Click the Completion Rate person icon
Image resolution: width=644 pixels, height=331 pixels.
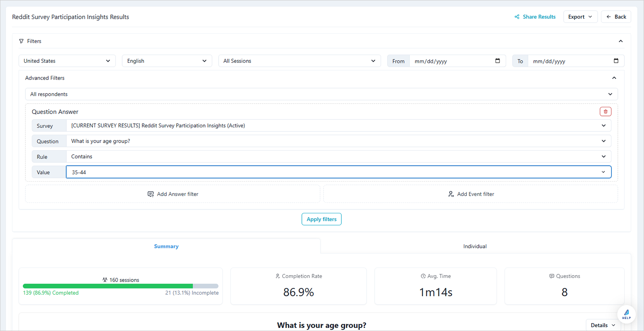(x=278, y=276)
